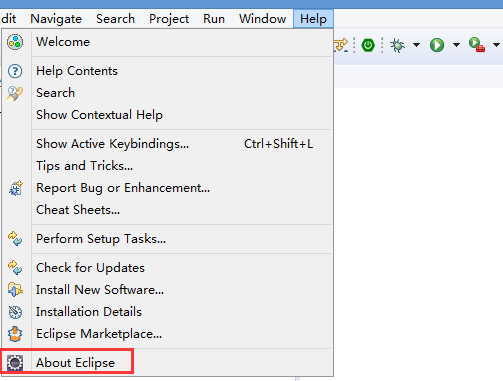Viewport: 503px width, 381px height.
Task: Choose About Eclipse
Action: pos(167,363)
